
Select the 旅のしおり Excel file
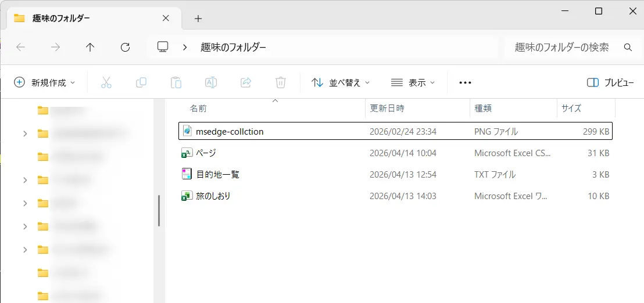(x=213, y=196)
